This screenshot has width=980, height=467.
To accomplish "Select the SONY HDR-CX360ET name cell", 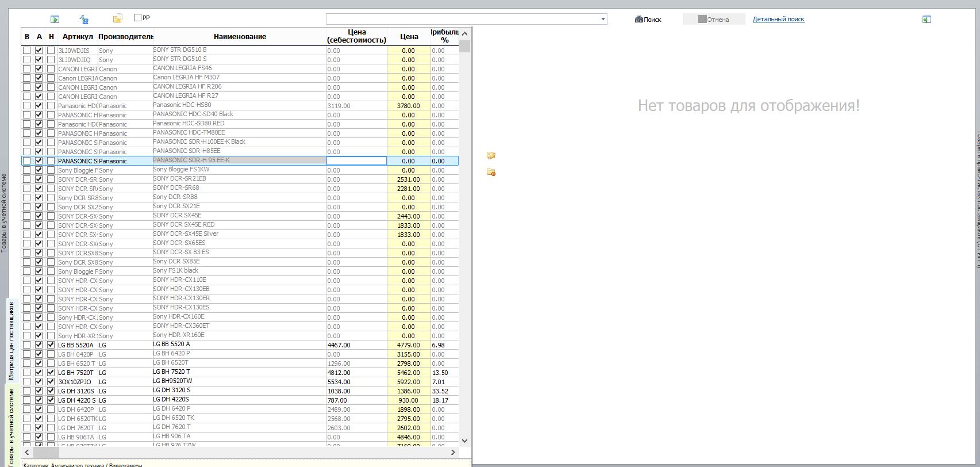I will 240,326.
